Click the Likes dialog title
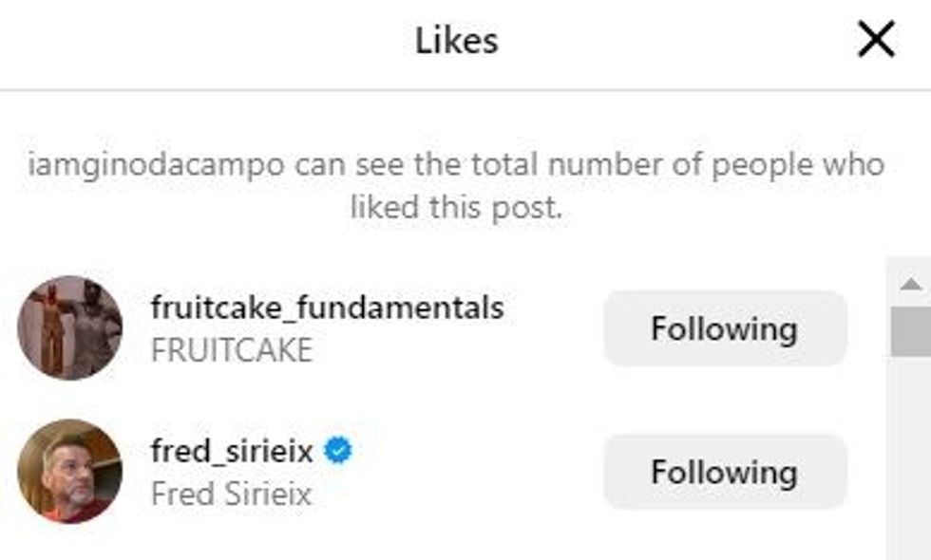Viewport: 931px width, 560px height. 455,38
